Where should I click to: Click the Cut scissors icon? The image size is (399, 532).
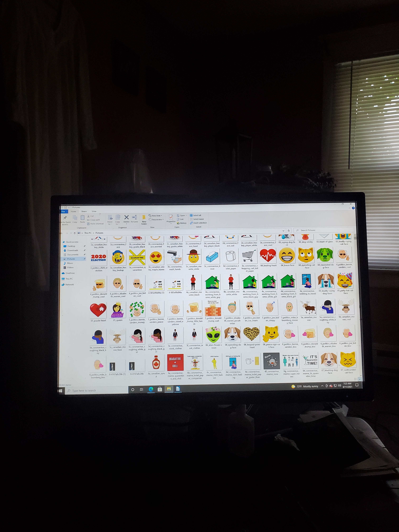pos(89,216)
